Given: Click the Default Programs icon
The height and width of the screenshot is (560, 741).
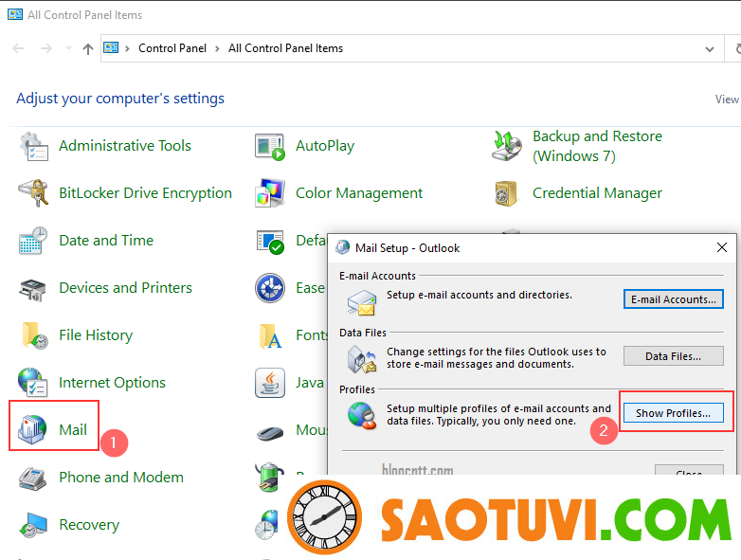Looking at the screenshot, I should point(270,242).
